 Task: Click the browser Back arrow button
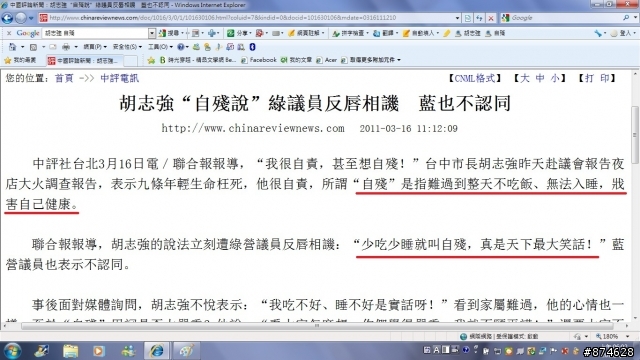coord(7,18)
